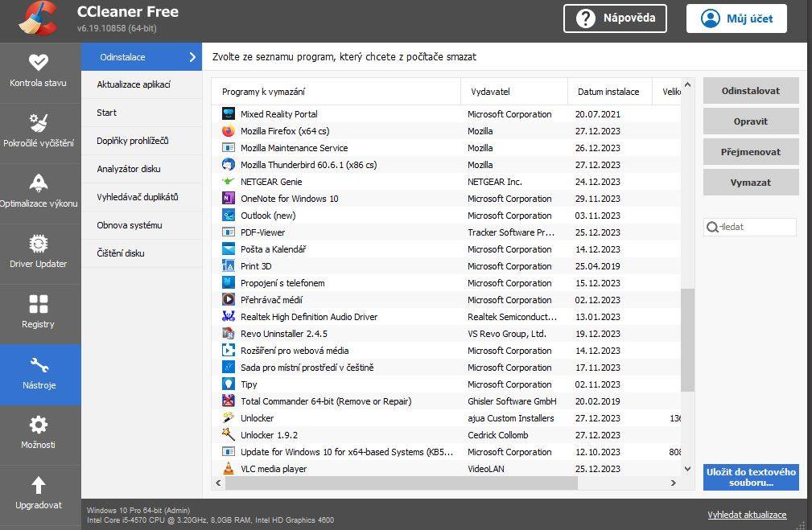Image resolution: width=812 pixels, height=530 pixels.
Task: Click Total Commander program icon
Action: tap(229, 401)
